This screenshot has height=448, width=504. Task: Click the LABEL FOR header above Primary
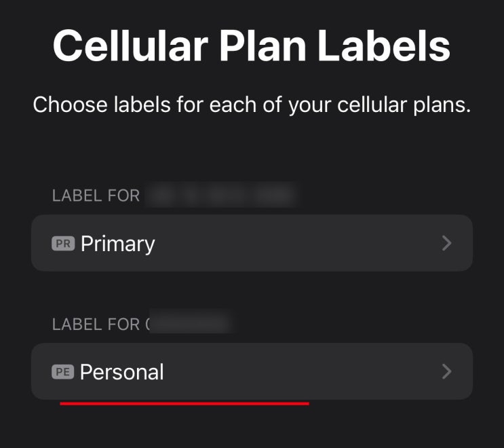(x=96, y=196)
